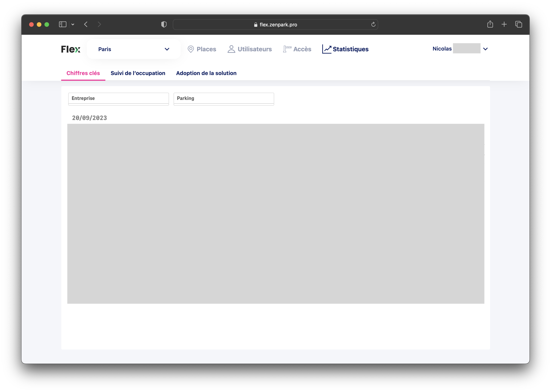The height and width of the screenshot is (392, 551).
Task: Minimize the Safari window
Action: point(39,24)
